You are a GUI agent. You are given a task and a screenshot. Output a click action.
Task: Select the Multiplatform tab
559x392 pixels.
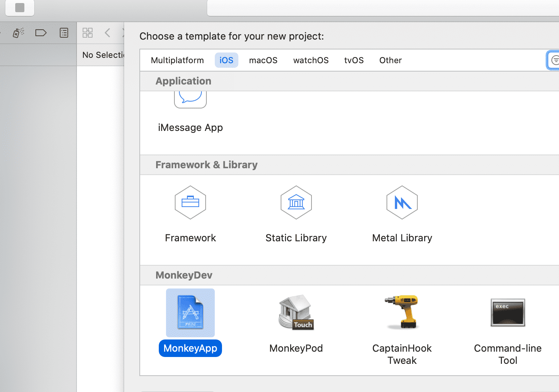coord(177,60)
